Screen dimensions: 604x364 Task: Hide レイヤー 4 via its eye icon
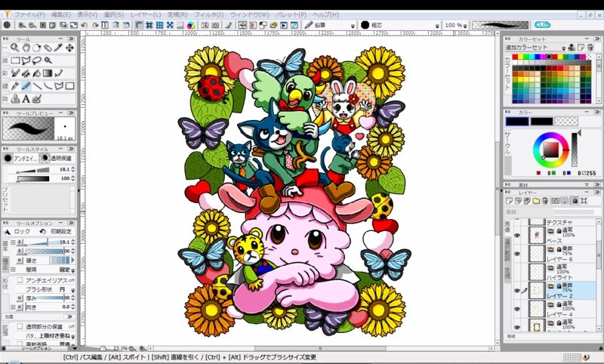tap(517, 309)
